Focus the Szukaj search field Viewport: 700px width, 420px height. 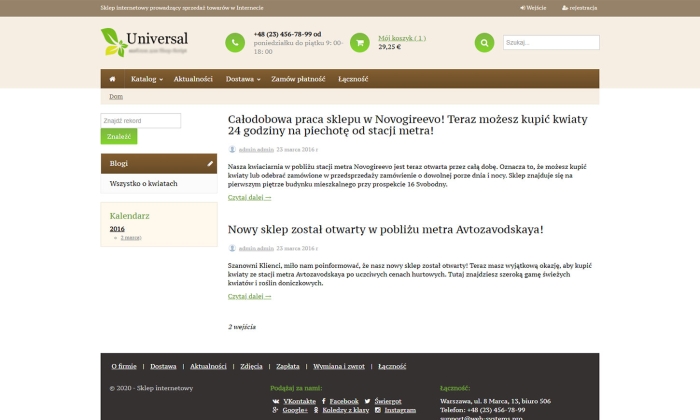[x=551, y=43]
